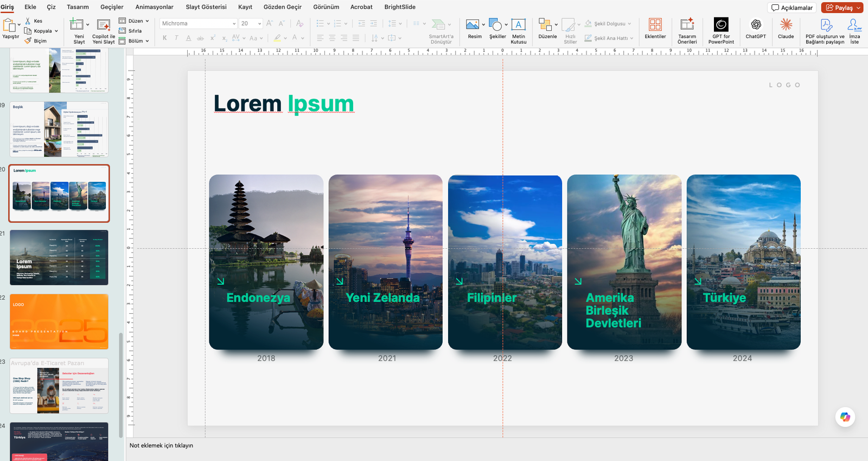Click the Türkiye card text on the slide
This screenshot has height=461, width=868.
[724, 298]
